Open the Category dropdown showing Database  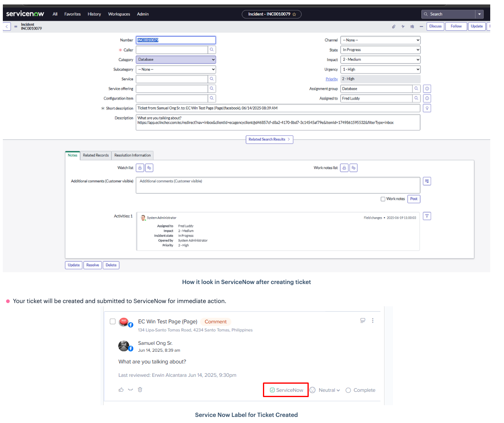(176, 60)
